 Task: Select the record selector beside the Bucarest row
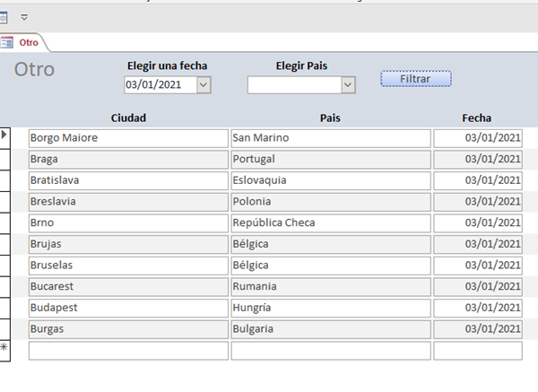pyautogui.click(x=4, y=286)
